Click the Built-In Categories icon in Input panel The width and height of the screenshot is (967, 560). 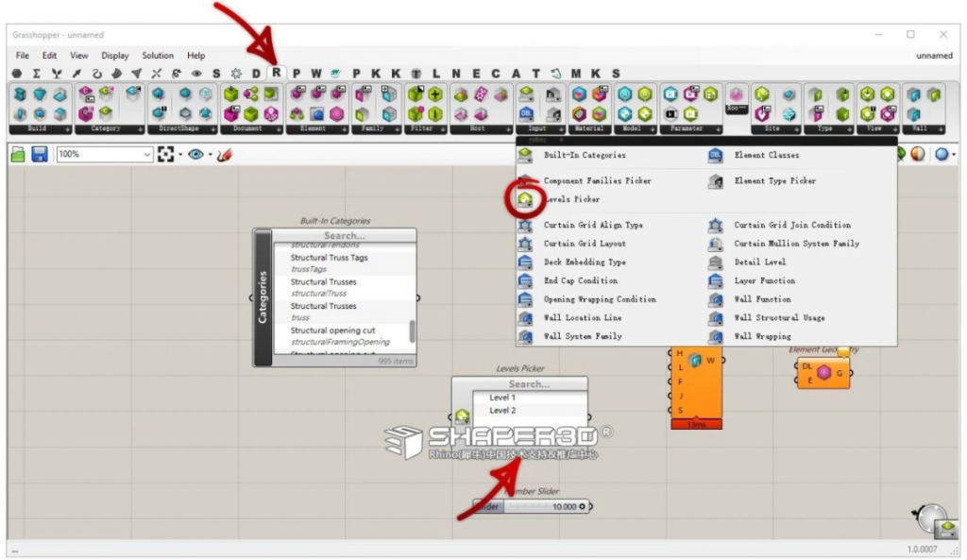tap(526, 93)
